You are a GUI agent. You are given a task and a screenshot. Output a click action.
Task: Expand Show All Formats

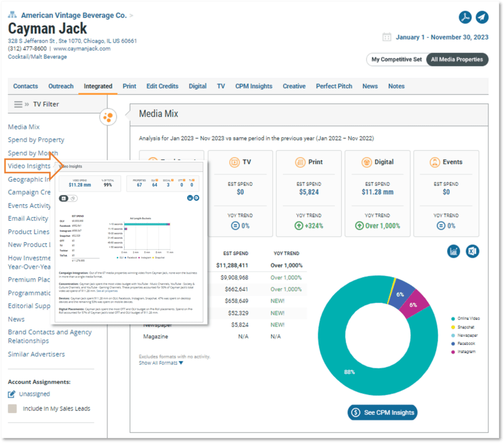tap(161, 363)
